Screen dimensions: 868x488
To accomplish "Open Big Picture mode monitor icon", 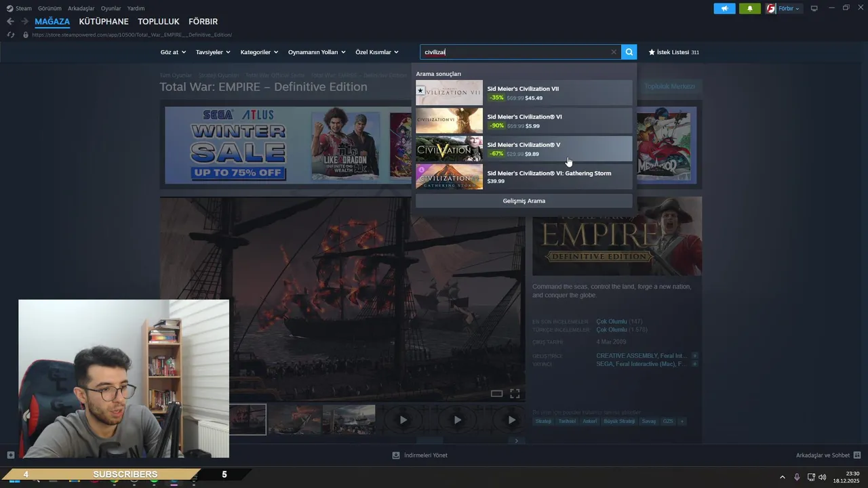I will point(814,9).
